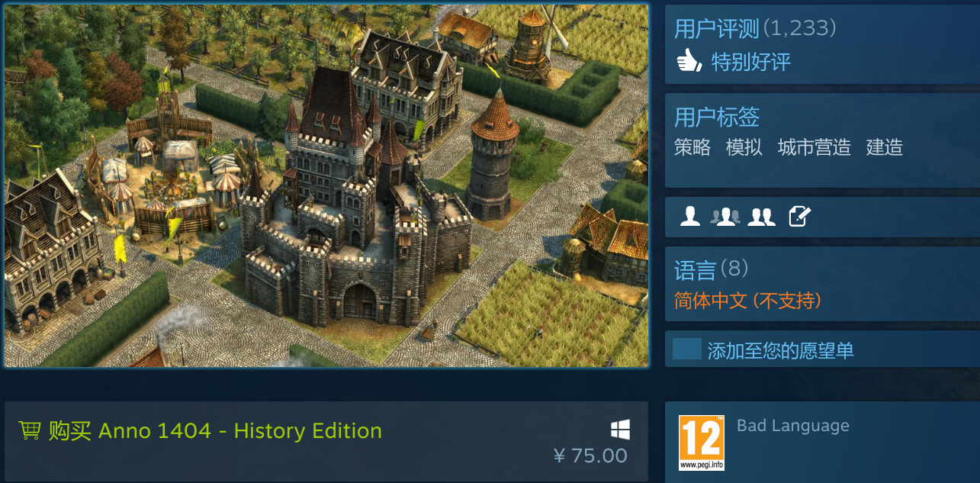
Task: Click the single-player icon
Action: [x=690, y=217]
